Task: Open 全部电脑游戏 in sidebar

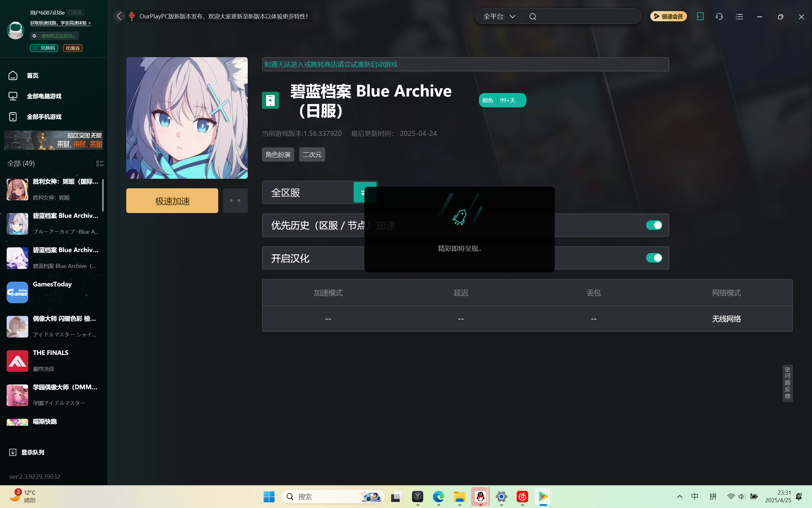Action: coord(44,97)
